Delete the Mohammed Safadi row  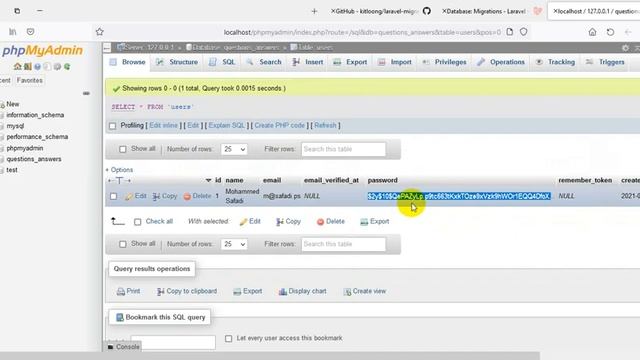[198, 196]
